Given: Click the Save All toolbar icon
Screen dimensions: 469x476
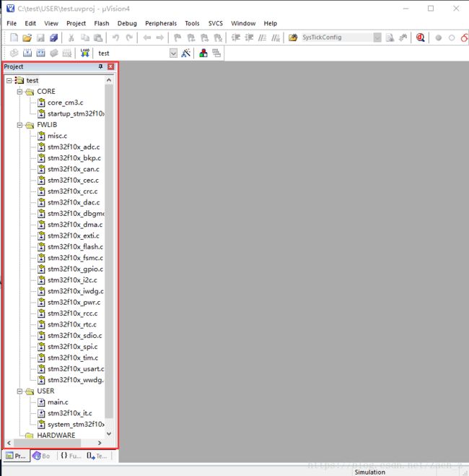Looking at the screenshot, I should tap(53, 38).
